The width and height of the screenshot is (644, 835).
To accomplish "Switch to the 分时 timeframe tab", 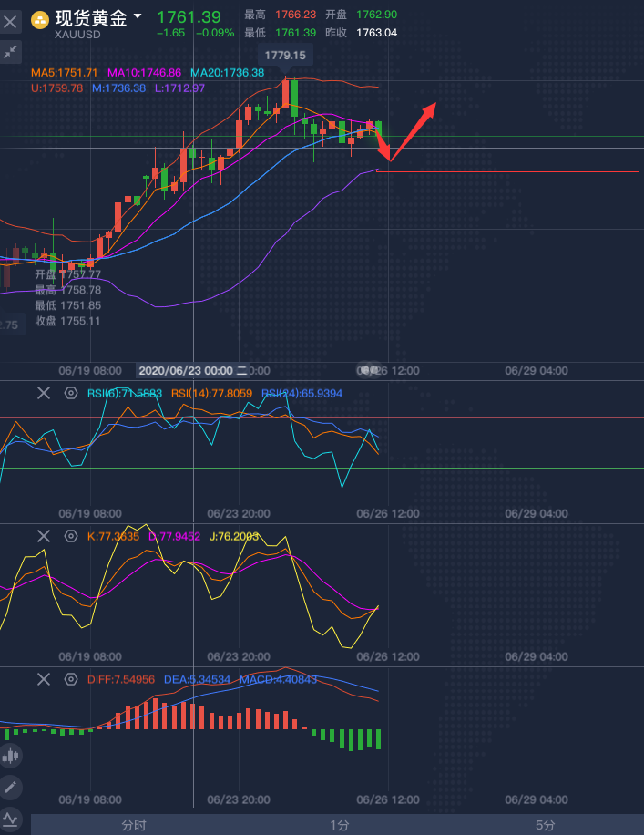I will point(134,824).
